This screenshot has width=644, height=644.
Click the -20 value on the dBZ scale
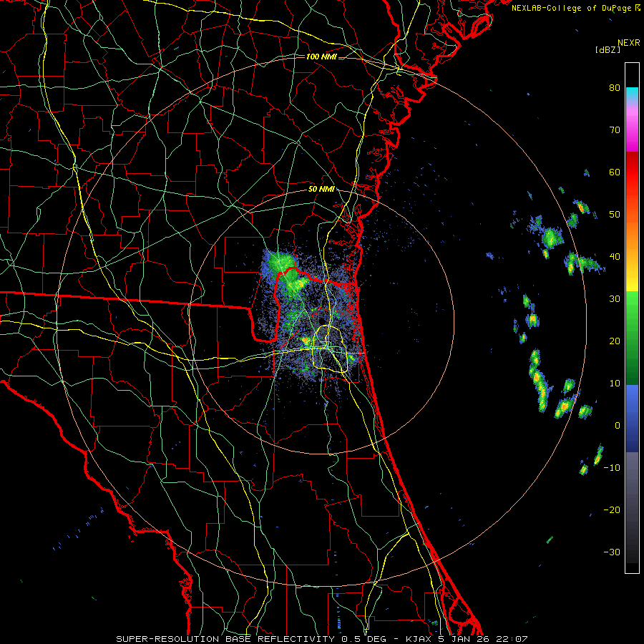(x=612, y=510)
